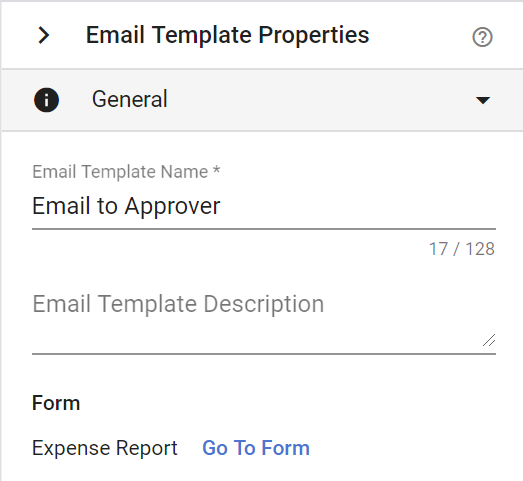523x481 pixels.
Task: Open help via the question mark icon
Action: tap(482, 37)
